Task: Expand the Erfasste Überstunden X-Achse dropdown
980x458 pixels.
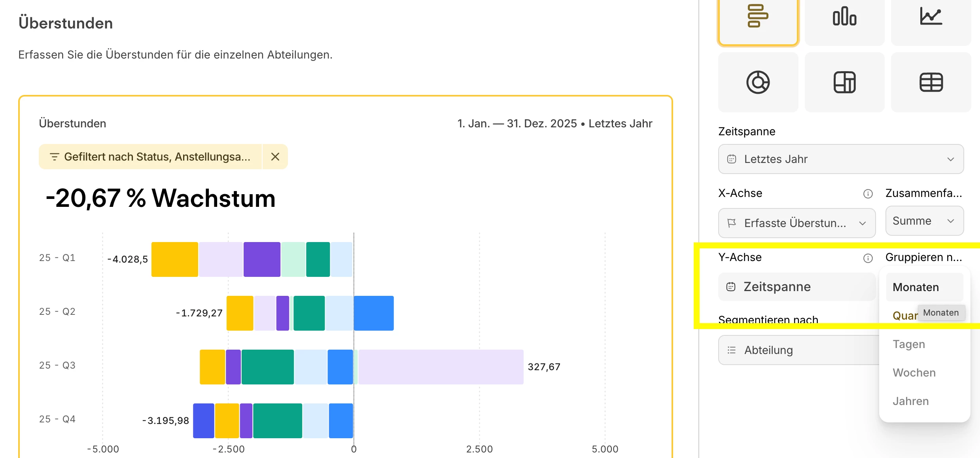Action: click(796, 223)
